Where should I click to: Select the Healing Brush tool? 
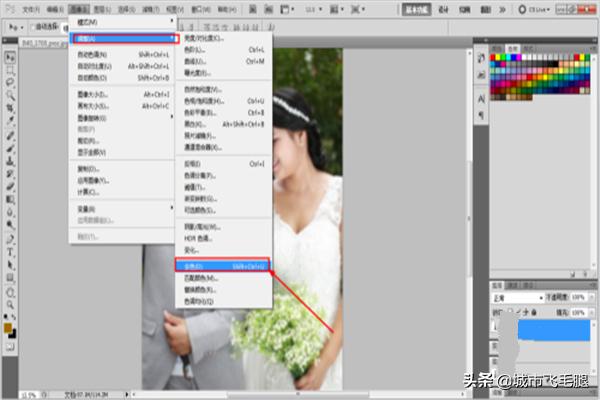[x=10, y=136]
